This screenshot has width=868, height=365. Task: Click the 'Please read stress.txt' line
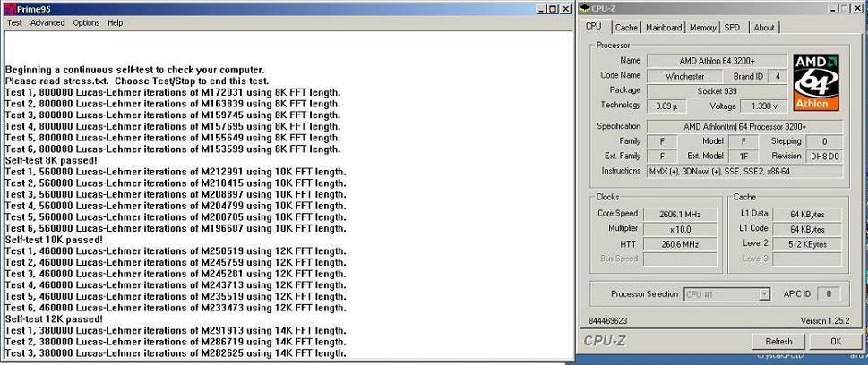coord(137,81)
